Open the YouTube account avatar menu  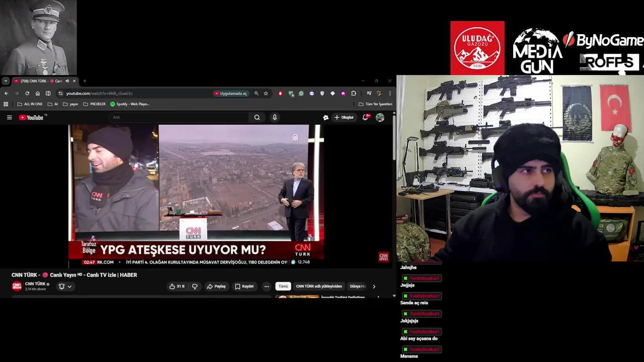(x=380, y=117)
